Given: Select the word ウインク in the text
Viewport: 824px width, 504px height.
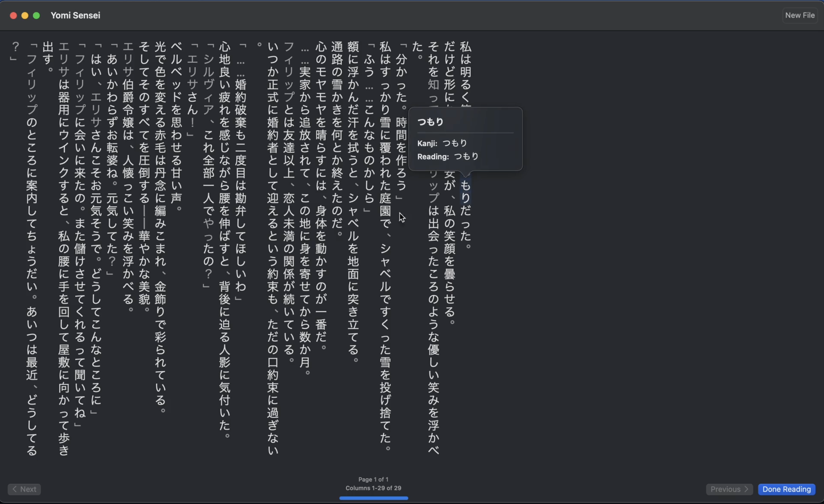Looking at the screenshot, I should pyautogui.click(x=64, y=154).
